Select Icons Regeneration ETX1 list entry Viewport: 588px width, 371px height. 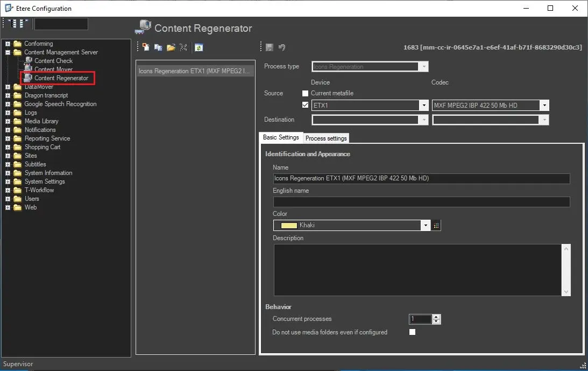pyautogui.click(x=195, y=71)
